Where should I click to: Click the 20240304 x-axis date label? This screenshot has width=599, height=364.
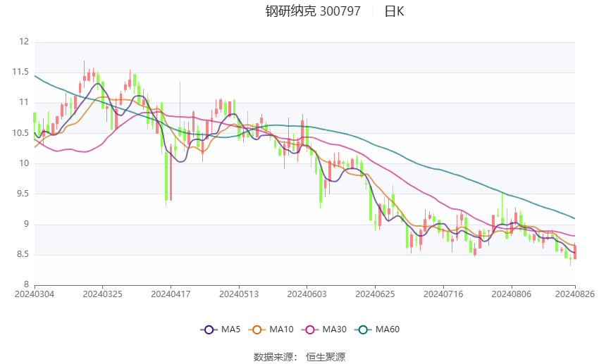tap(35, 294)
